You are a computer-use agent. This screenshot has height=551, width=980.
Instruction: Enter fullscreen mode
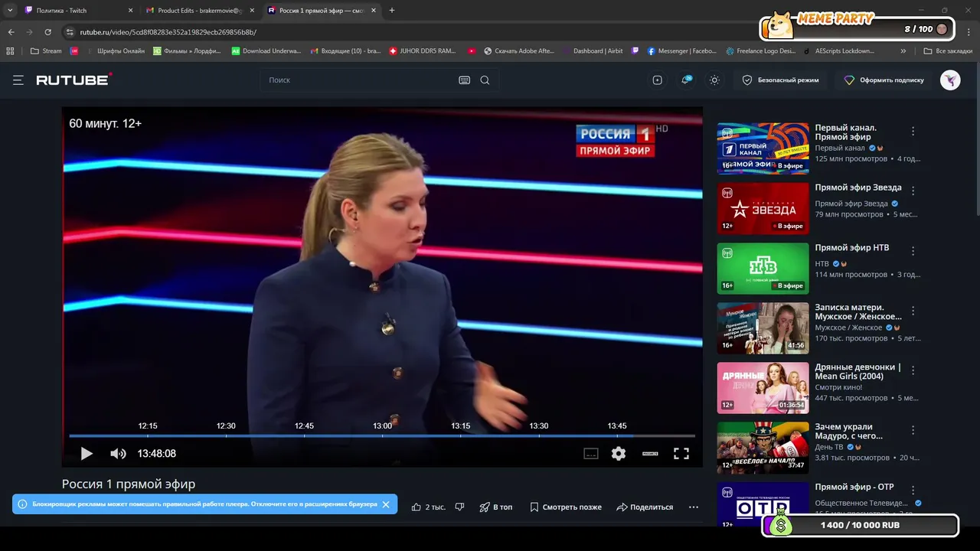click(681, 454)
